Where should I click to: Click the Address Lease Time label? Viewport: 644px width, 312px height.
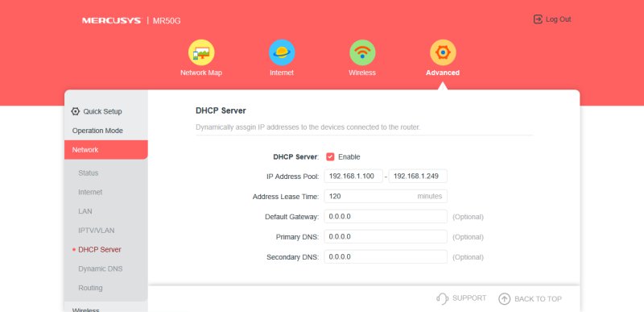pos(286,197)
